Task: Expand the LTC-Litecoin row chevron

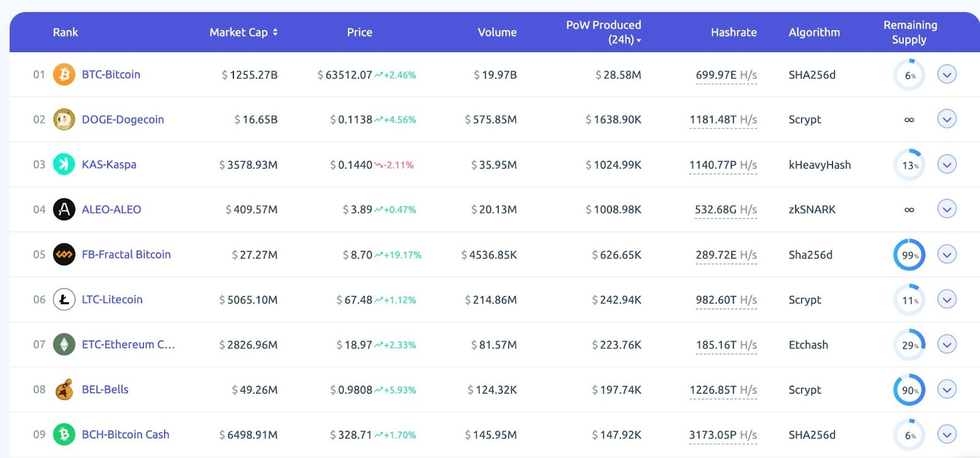Action: click(947, 299)
